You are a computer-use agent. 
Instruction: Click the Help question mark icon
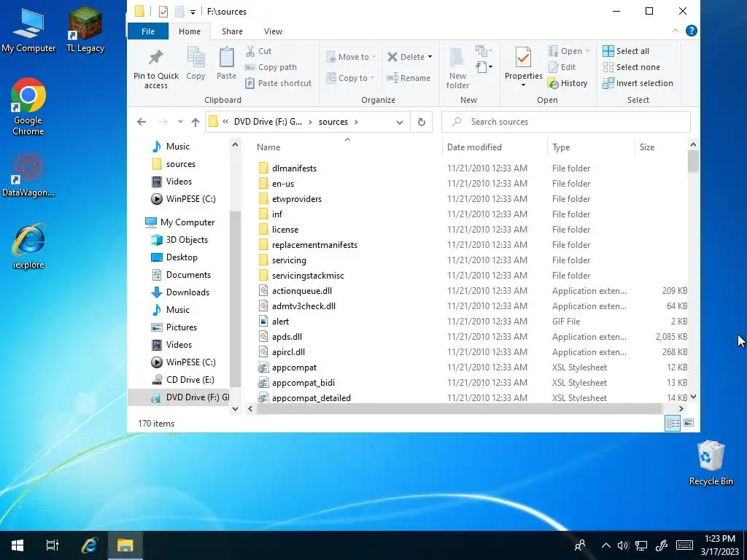coord(692,31)
